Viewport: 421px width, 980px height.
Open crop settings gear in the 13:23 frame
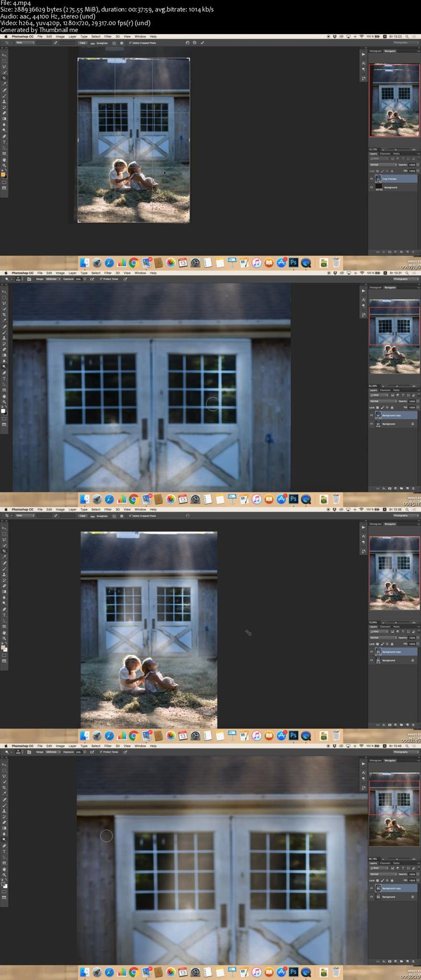[x=122, y=43]
